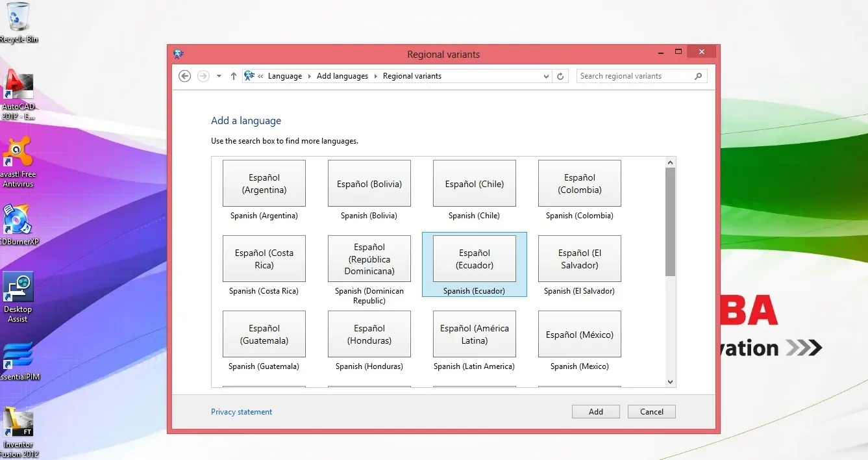This screenshot has height=460, width=868.
Task: Open Desktop Assist shortcut
Action: coord(18,297)
